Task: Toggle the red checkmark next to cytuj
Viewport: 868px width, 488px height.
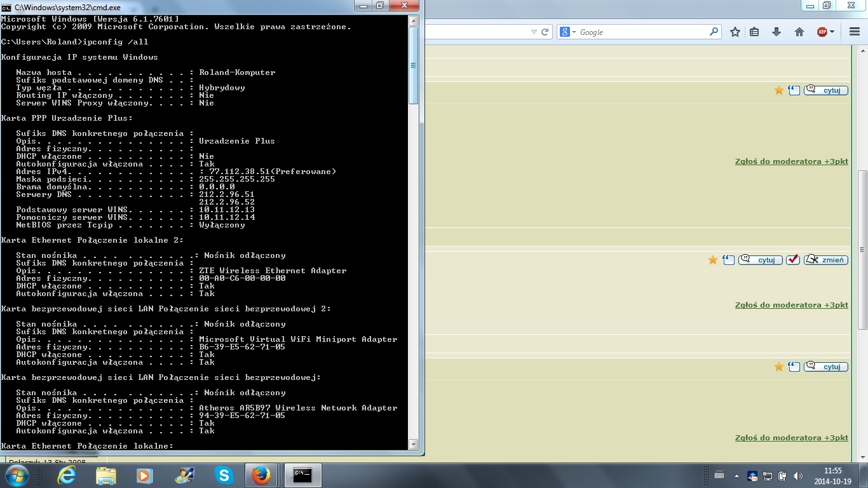Action: [x=793, y=260]
